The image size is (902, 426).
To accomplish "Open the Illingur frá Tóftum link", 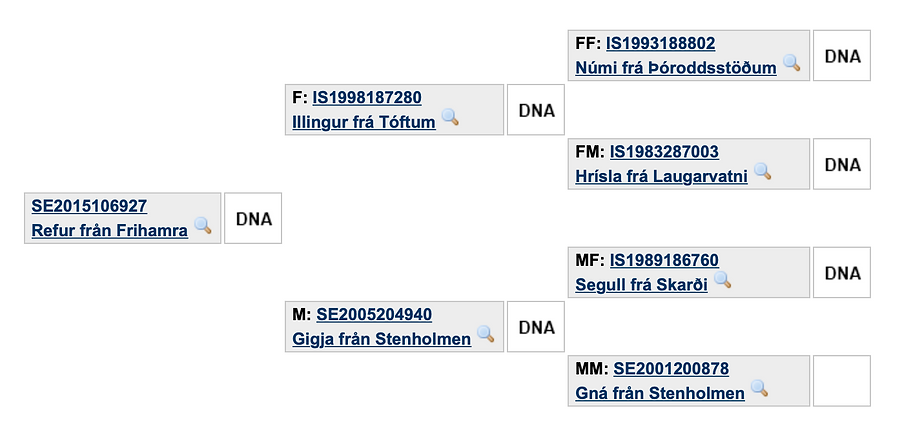I will pyautogui.click(x=364, y=122).
